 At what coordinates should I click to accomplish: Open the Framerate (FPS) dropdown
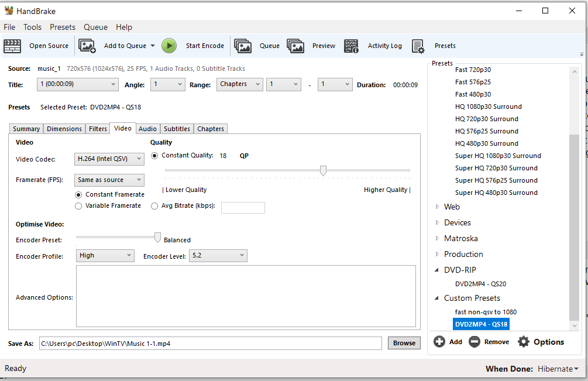coord(109,180)
